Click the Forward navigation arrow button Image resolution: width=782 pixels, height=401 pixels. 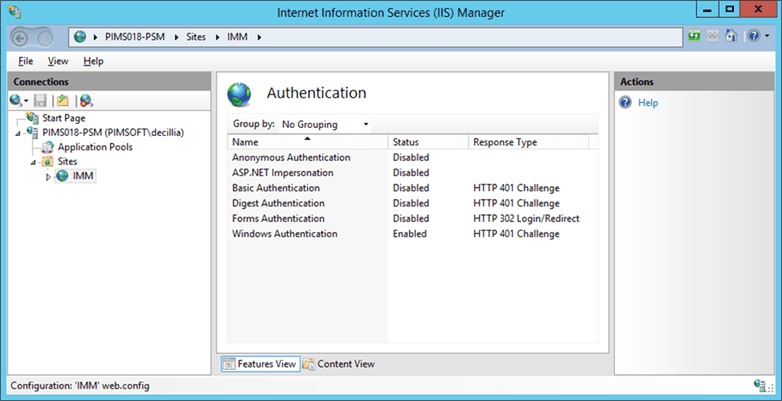coord(44,37)
